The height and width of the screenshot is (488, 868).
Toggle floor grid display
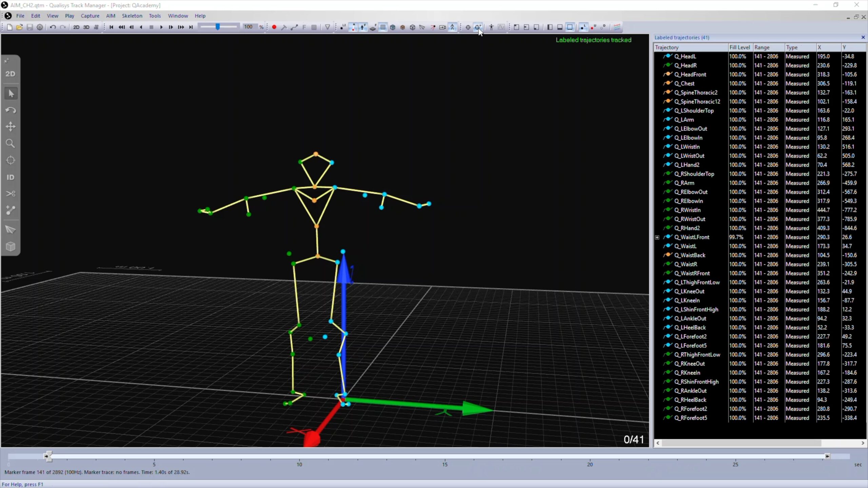[x=383, y=27]
